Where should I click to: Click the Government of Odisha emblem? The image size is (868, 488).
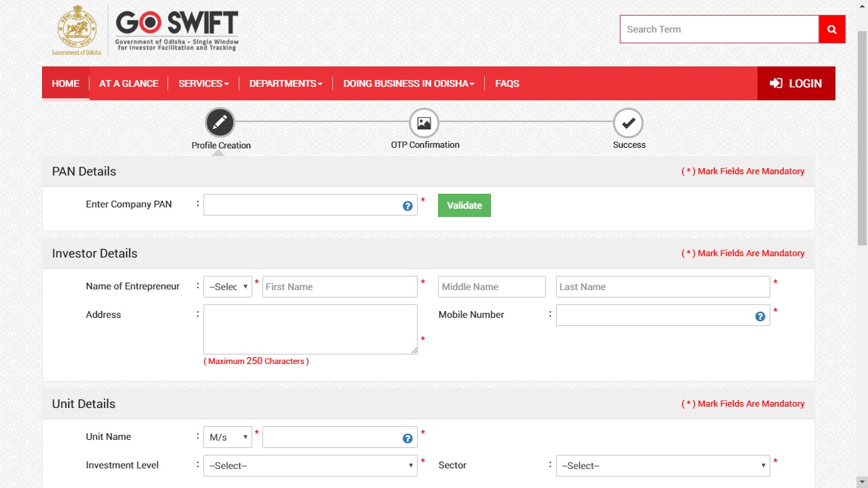click(x=76, y=30)
